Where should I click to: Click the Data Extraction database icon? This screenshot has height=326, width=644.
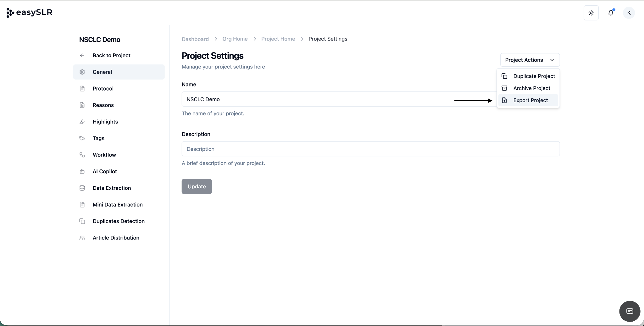click(x=82, y=188)
